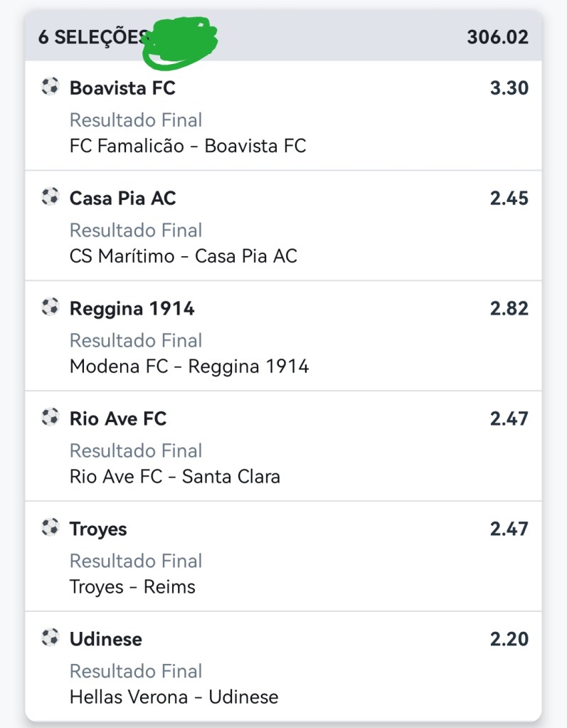Image resolution: width=567 pixels, height=728 pixels.
Task: Open the Troyes - Reims match
Action: [132, 587]
